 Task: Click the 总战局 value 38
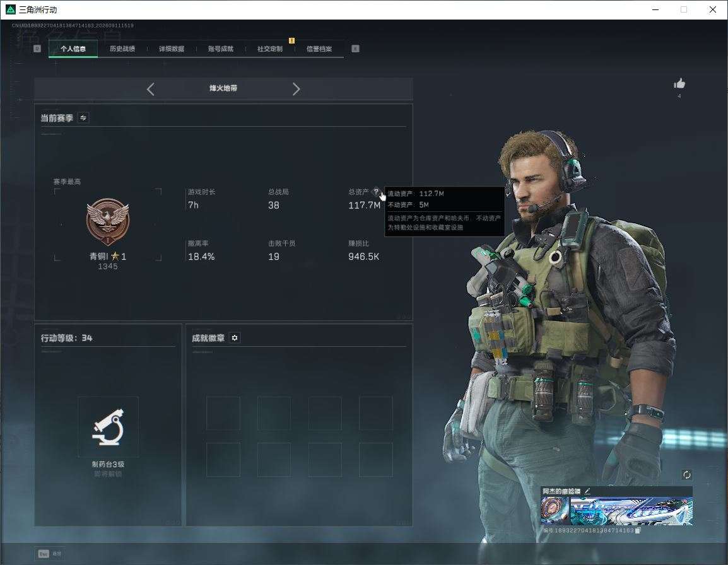coord(273,205)
